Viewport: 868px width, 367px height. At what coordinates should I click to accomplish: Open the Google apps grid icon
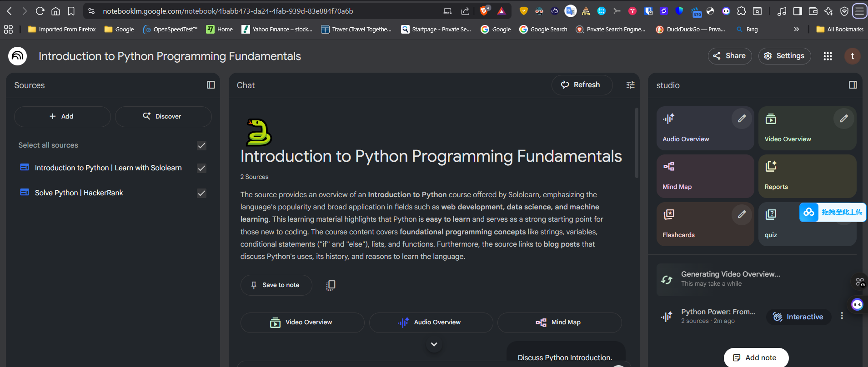[828, 56]
